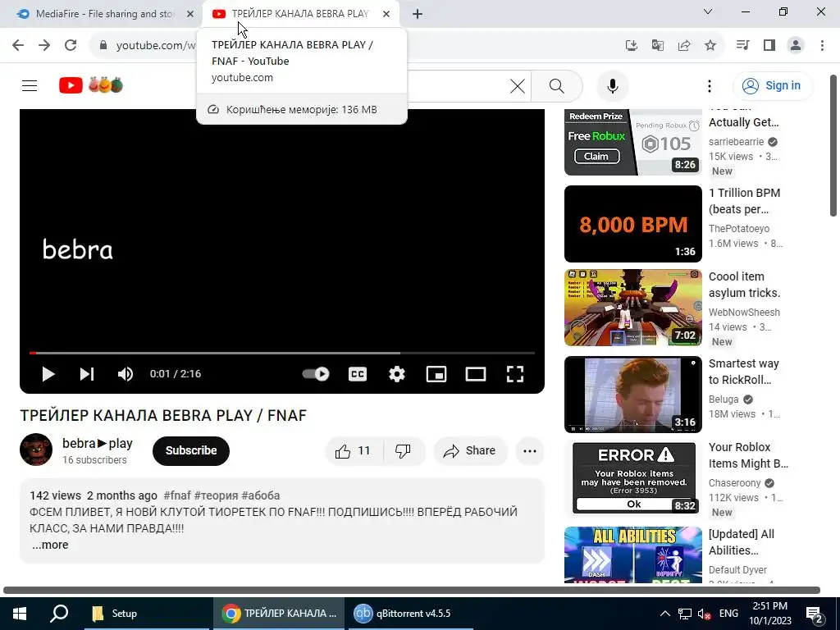The width and height of the screenshot is (840, 630).
Task: Open Chrome three-dot menu
Action: pyautogui.click(x=822, y=46)
